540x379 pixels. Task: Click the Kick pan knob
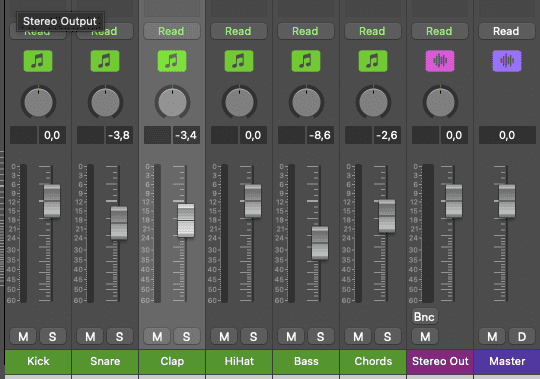(38, 102)
